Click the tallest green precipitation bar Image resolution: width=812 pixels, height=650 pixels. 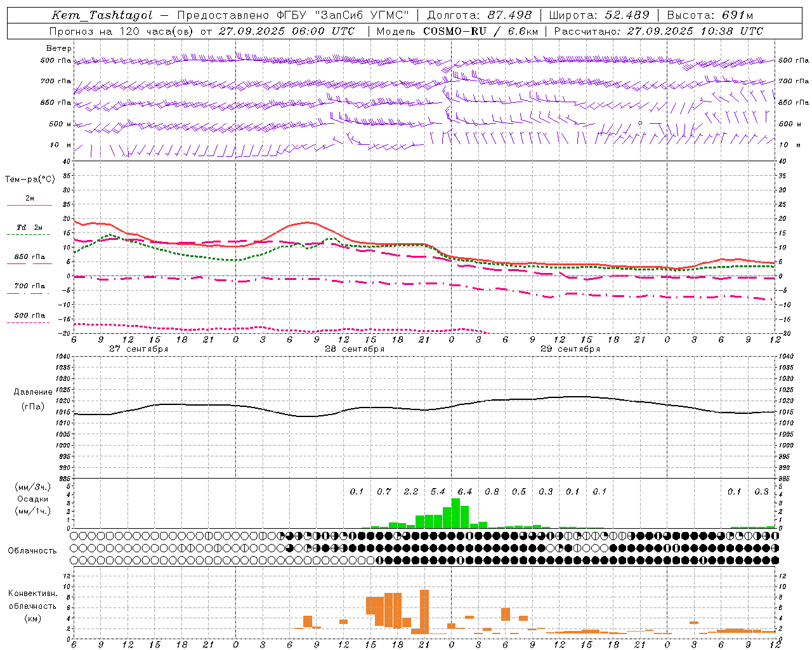455,514
